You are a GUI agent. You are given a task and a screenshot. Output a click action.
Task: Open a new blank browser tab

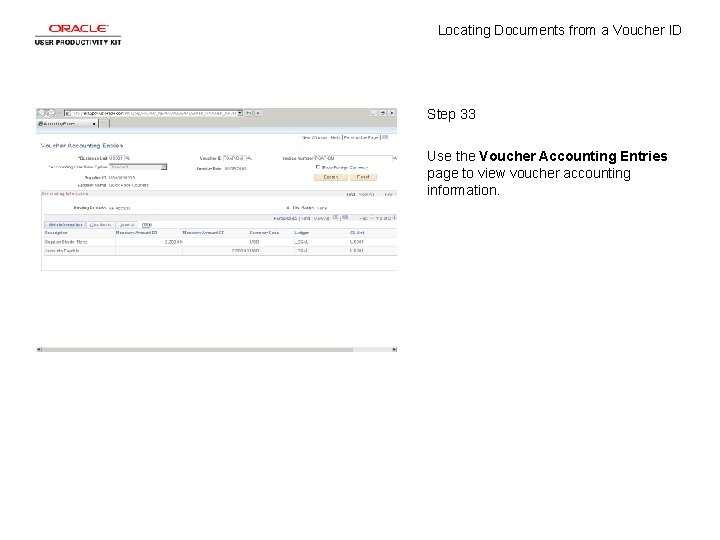104,124
